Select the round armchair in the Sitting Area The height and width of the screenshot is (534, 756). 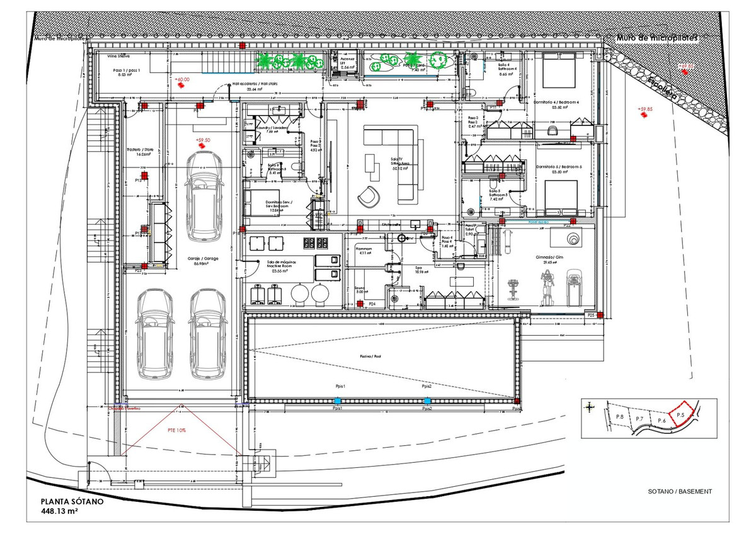[366, 198]
